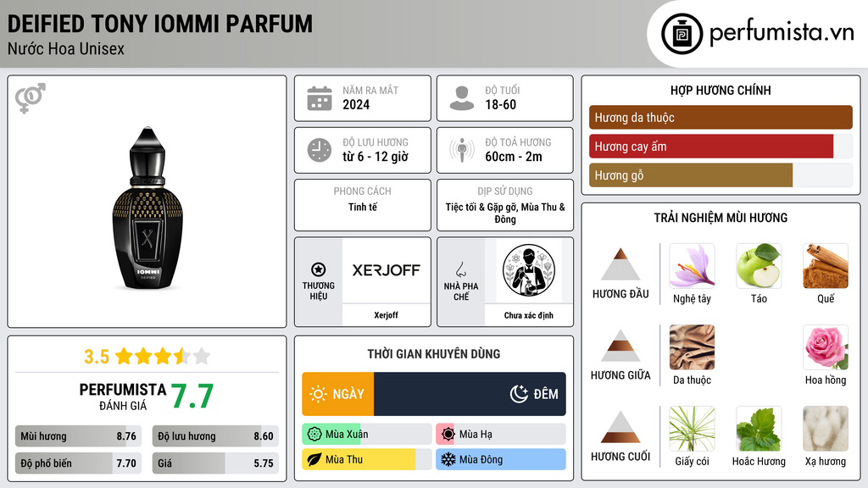Image resolution: width=868 pixels, height=488 pixels.
Task: Click the Hương cuối pyramid icon
Action: [620, 427]
